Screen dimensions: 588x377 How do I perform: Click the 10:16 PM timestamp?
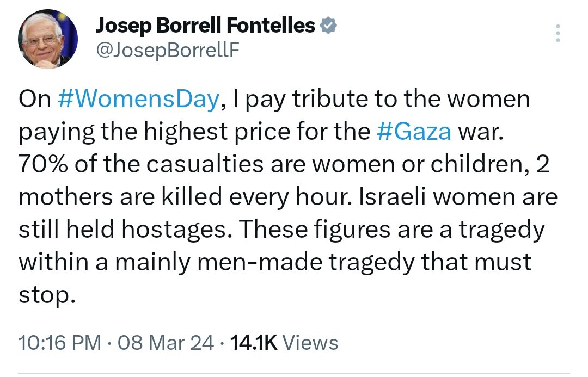(60, 343)
